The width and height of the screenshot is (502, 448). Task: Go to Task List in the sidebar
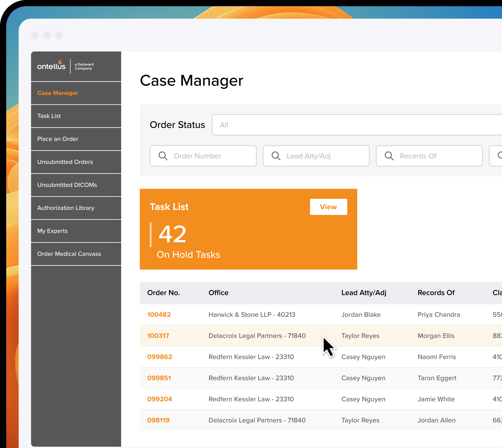(x=76, y=116)
